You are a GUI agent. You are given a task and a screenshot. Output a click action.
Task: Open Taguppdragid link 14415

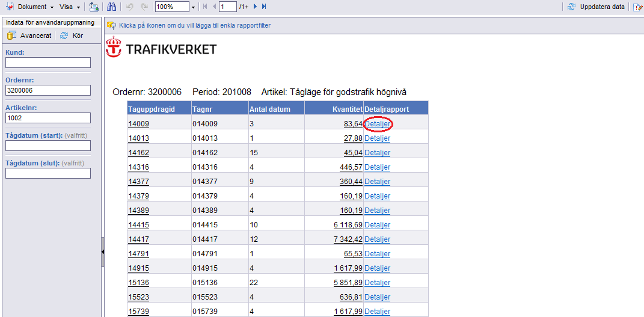coord(138,224)
